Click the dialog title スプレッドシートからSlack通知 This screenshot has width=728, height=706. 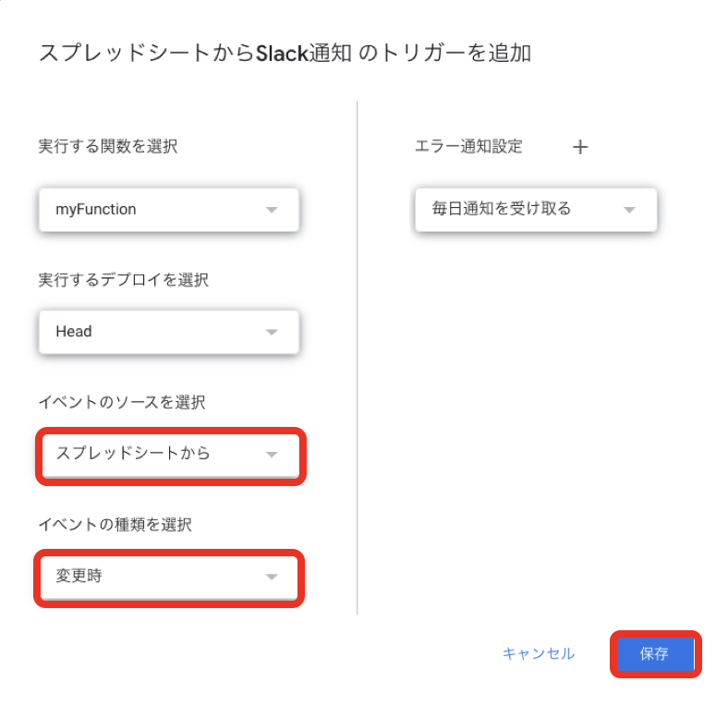(195, 53)
